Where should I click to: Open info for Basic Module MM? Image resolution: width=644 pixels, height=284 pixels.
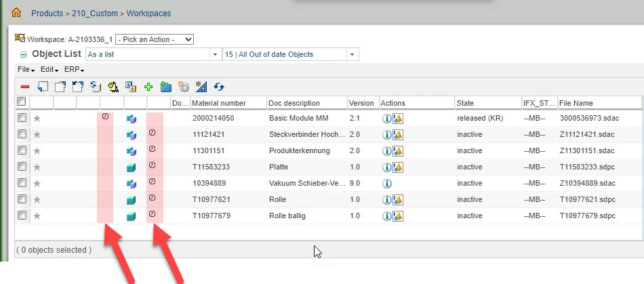pos(386,119)
